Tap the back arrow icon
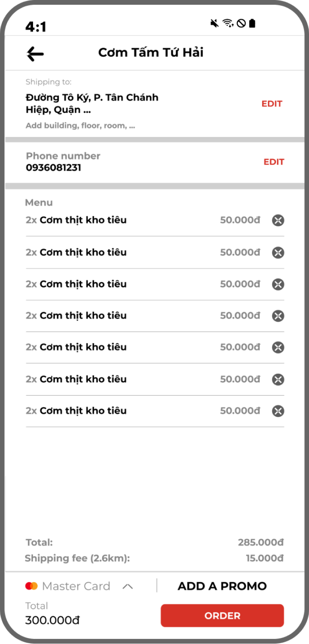This screenshot has height=644, width=309. point(35,54)
